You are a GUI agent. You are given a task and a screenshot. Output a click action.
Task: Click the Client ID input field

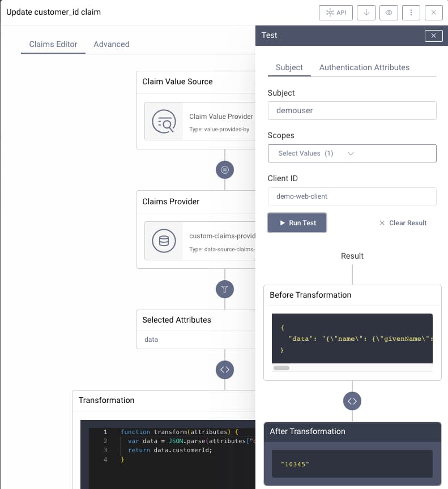pos(352,196)
